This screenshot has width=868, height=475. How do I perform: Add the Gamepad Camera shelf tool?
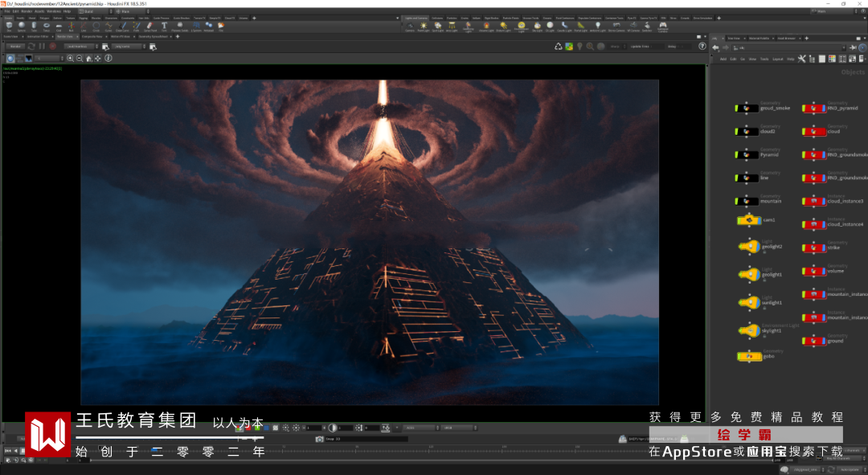662,27
